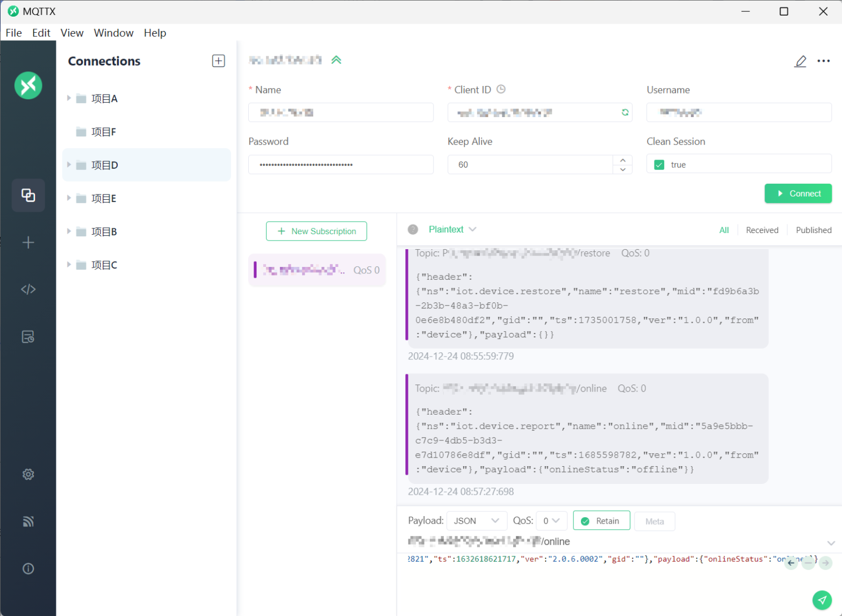
Task: Expand the 项目E folder arrow
Action: [x=69, y=198]
